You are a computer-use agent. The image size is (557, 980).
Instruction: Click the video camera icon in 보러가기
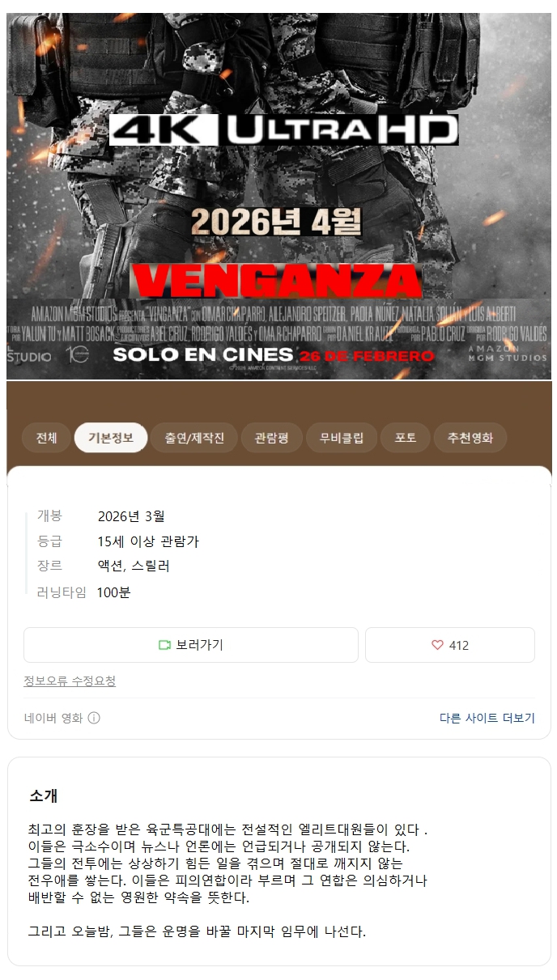coord(164,645)
